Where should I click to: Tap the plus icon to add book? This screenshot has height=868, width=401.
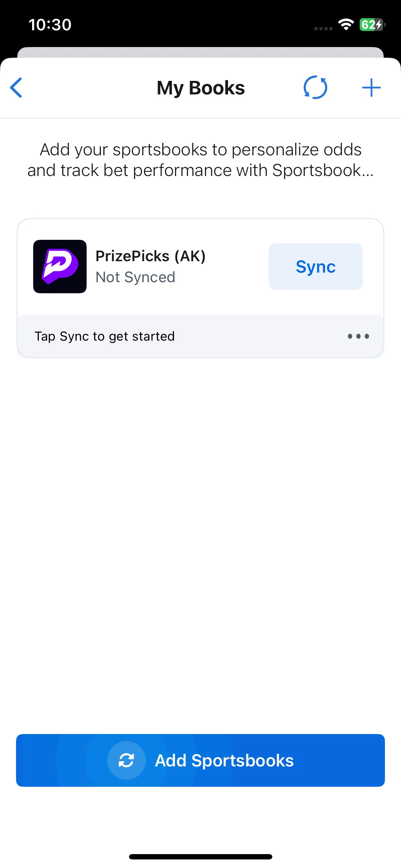click(x=371, y=88)
